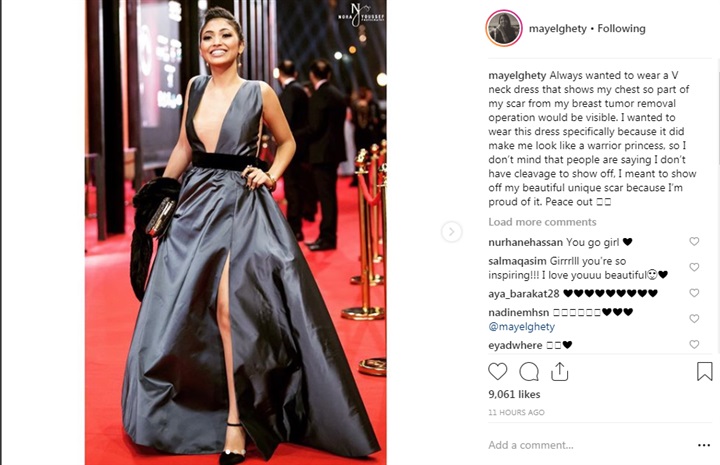The image size is (720, 465).
Task: Open the mayelghety profile picture story
Action: coord(504,28)
